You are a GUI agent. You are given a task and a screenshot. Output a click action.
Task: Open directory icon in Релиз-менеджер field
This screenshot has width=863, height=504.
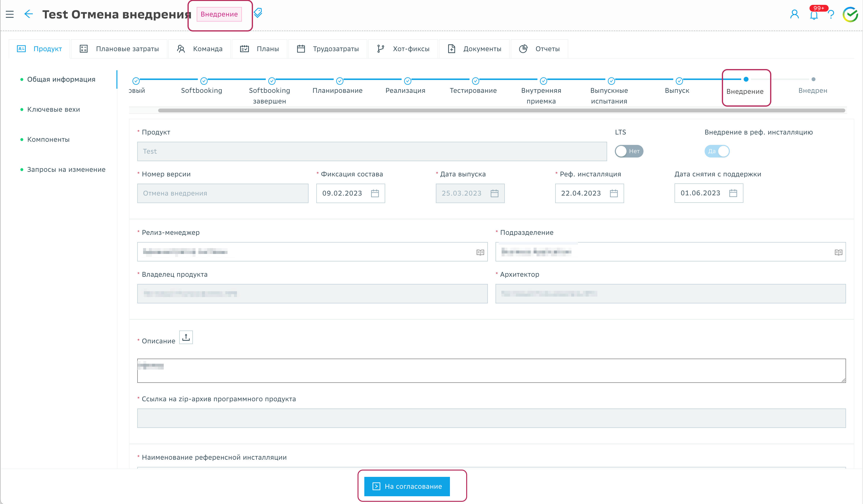(x=480, y=252)
